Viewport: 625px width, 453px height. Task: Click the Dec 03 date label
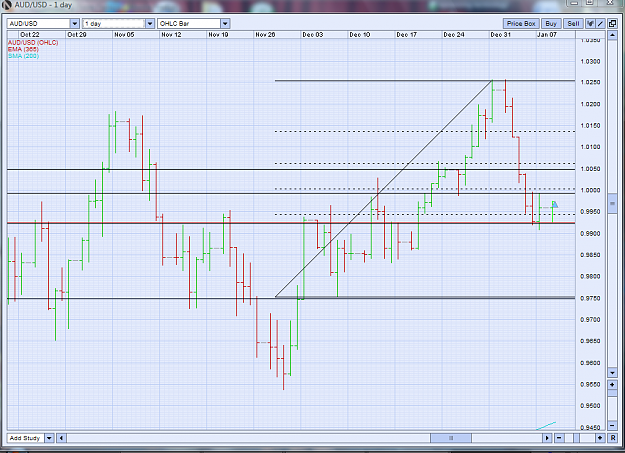(x=313, y=35)
